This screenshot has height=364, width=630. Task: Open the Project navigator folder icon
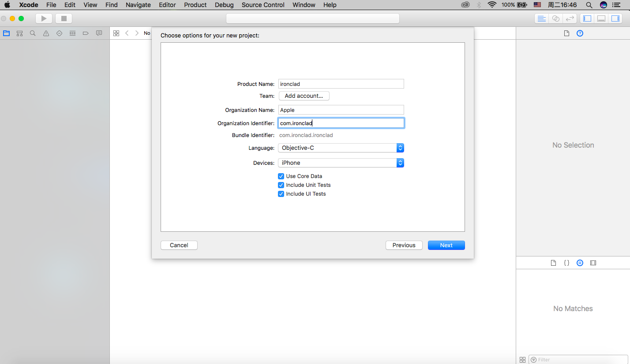[x=6, y=33]
